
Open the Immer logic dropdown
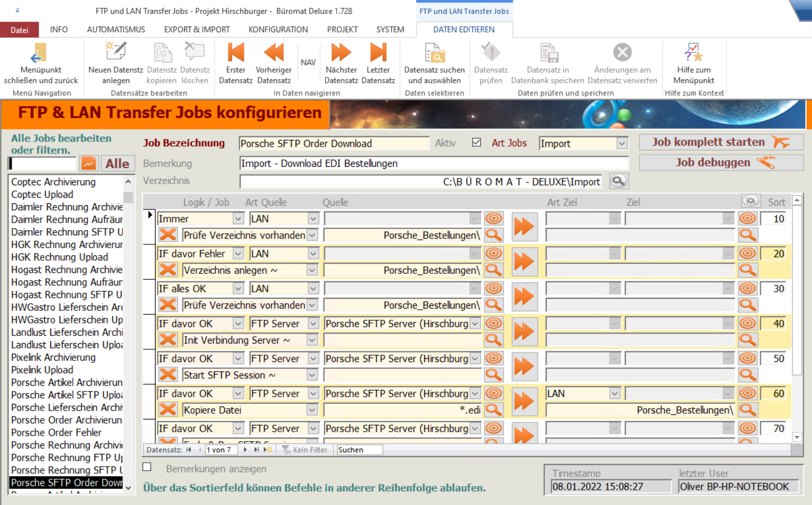coord(238,219)
